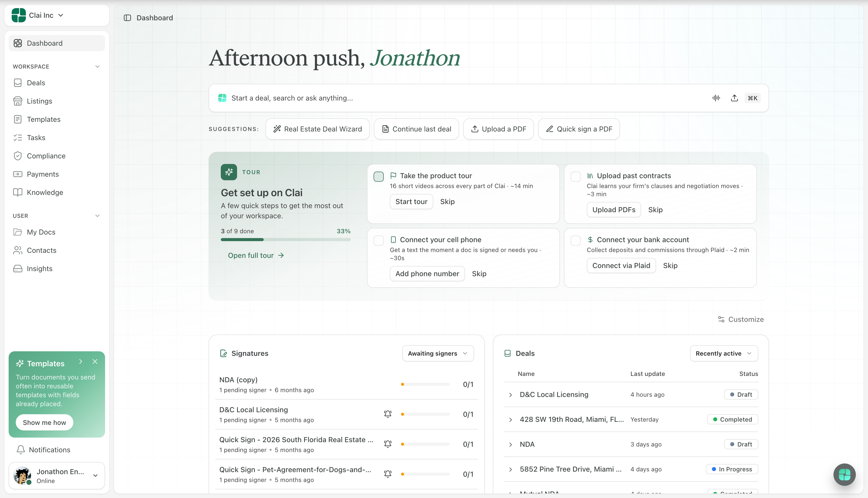Expand the NDA deal row chevron
The height and width of the screenshot is (498, 868).
pos(510,445)
